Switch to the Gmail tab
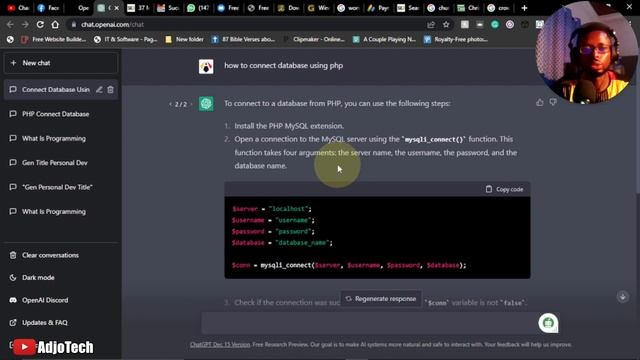Screen dimensions: 640x360 point(168,8)
